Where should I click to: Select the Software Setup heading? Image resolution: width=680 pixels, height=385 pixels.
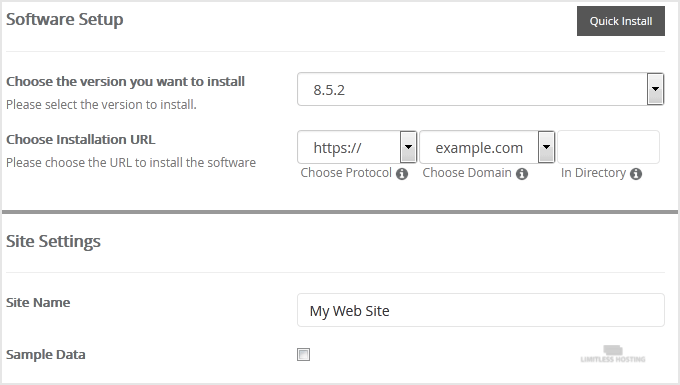click(65, 20)
